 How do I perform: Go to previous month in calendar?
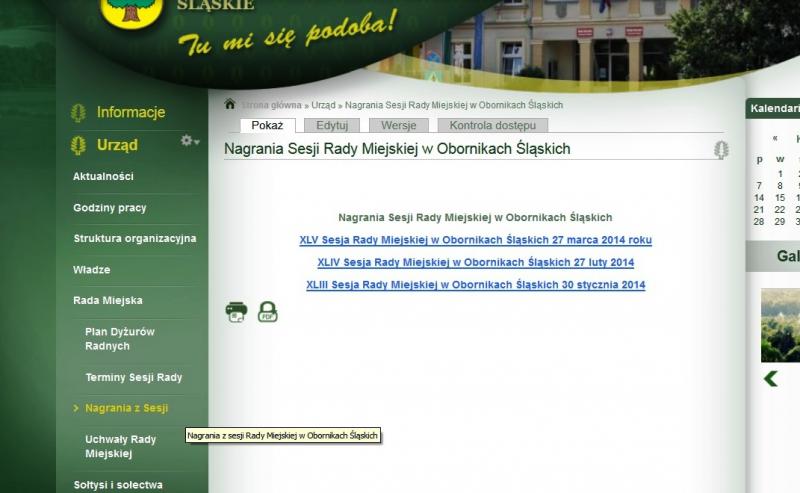coord(775,139)
